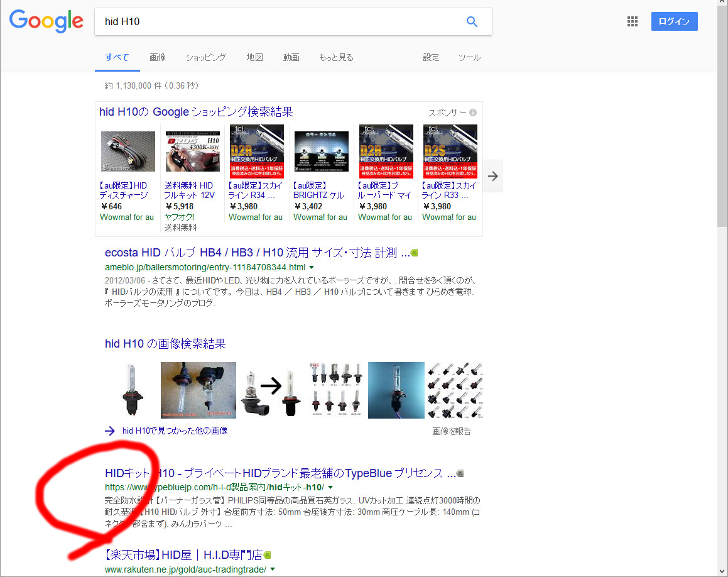Click green badge icon beside 楽天市場 HID屋 result
The image size is (728, 577).
click(268, 555)
